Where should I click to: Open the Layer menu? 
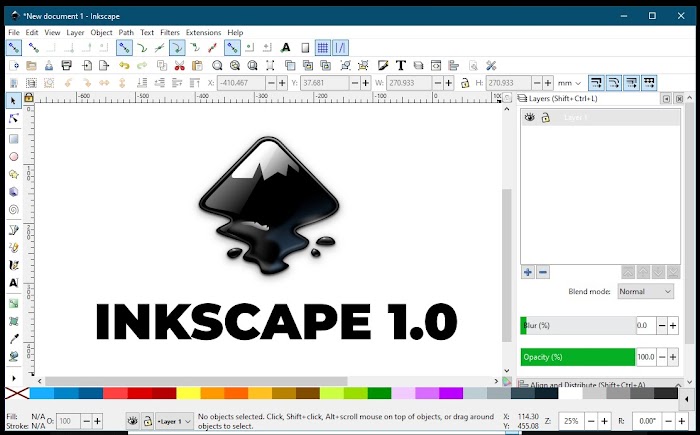click(75, 33)
